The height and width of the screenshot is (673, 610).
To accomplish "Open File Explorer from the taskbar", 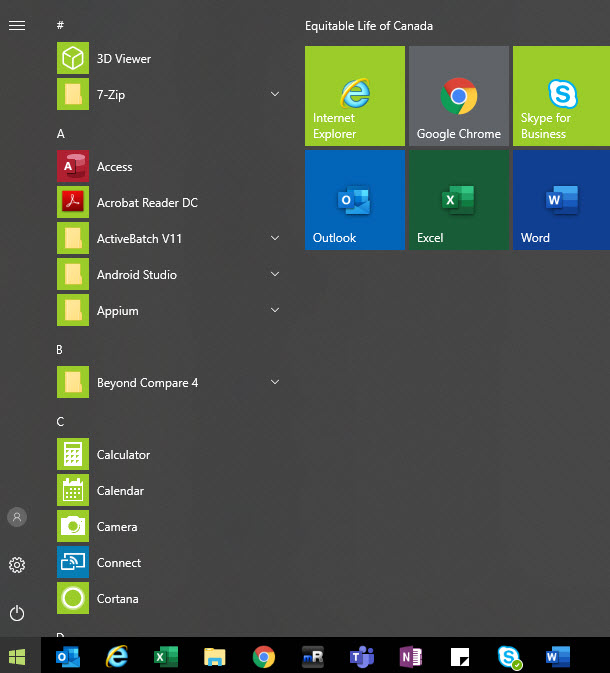I will (x=215, y=657).
